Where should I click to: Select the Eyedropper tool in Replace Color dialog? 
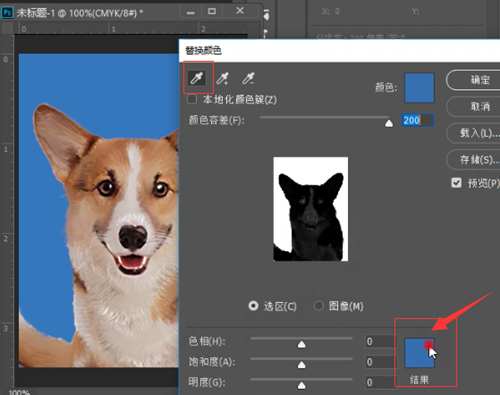click(197, 78)
